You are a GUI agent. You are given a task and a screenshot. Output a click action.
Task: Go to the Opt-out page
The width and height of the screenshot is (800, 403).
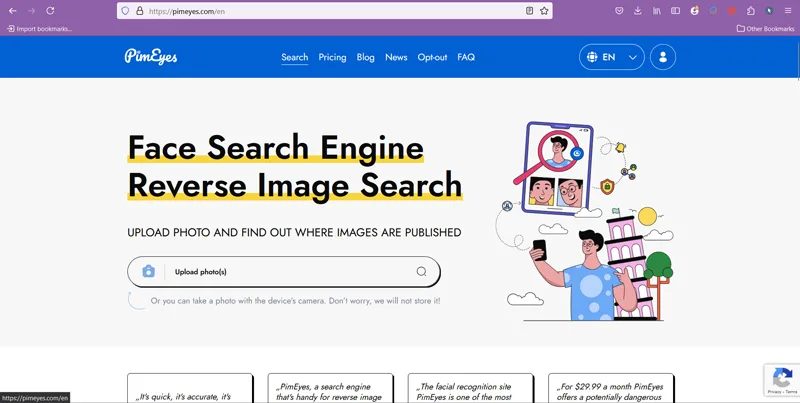tap(432, 57)
